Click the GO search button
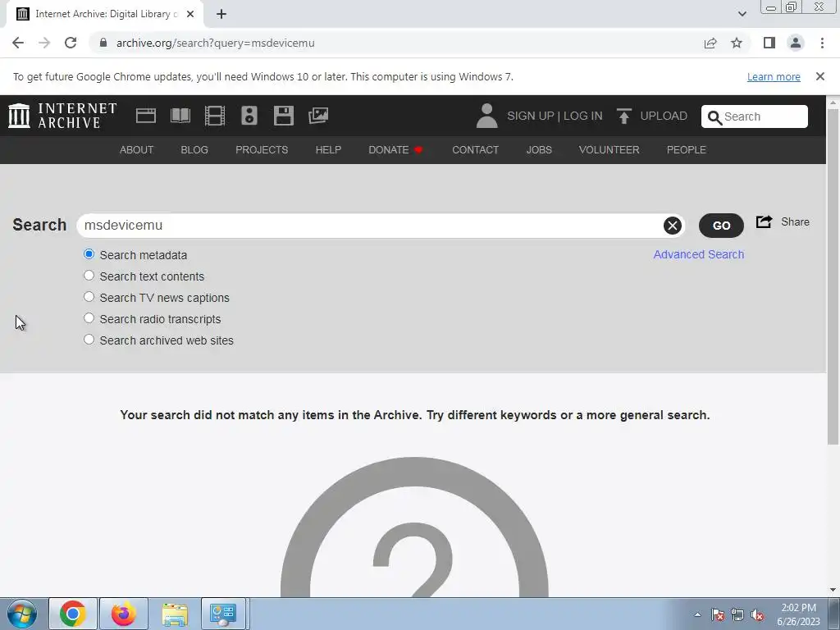 [x=721, y=226]
